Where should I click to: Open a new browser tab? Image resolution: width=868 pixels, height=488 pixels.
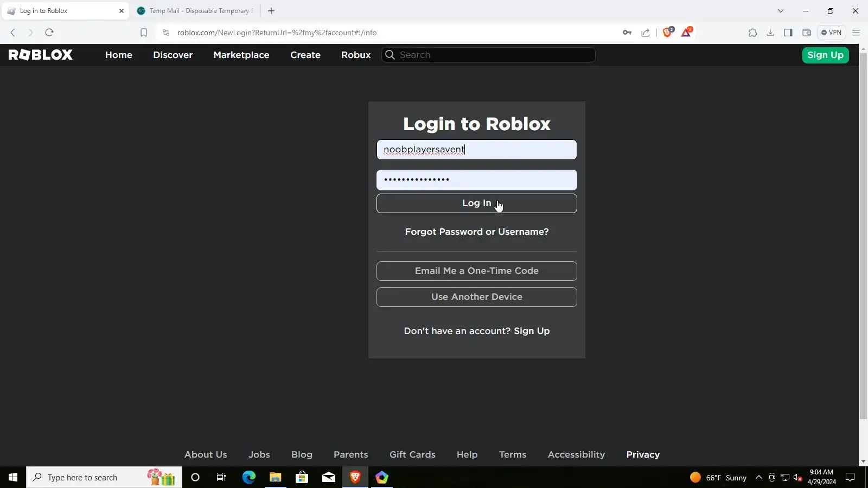click(x=271, y=11)
